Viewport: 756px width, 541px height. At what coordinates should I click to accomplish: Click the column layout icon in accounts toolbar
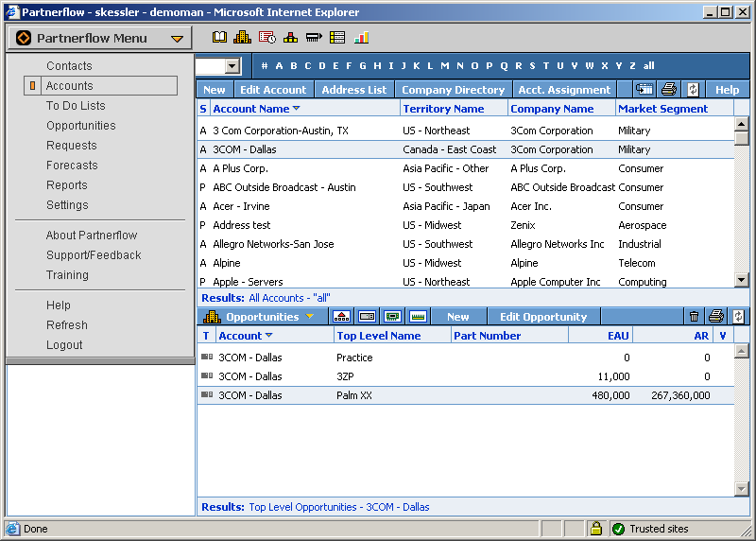click(644, 89)
